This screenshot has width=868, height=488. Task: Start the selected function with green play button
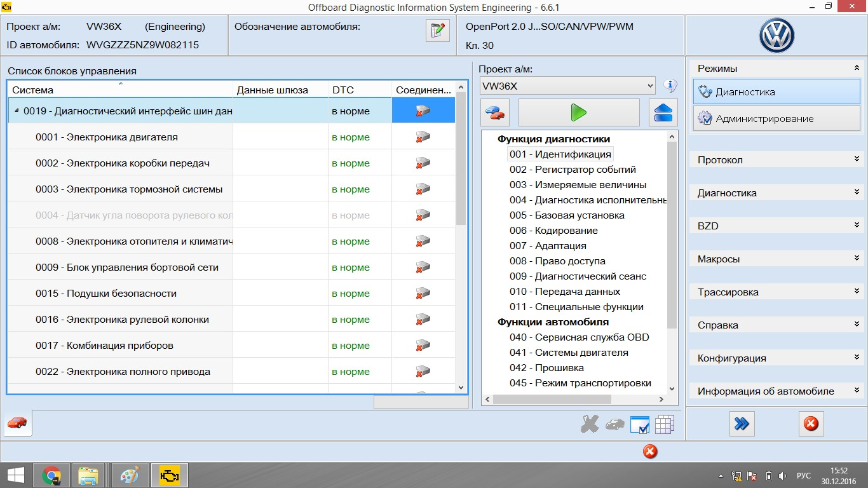point(579,112)
